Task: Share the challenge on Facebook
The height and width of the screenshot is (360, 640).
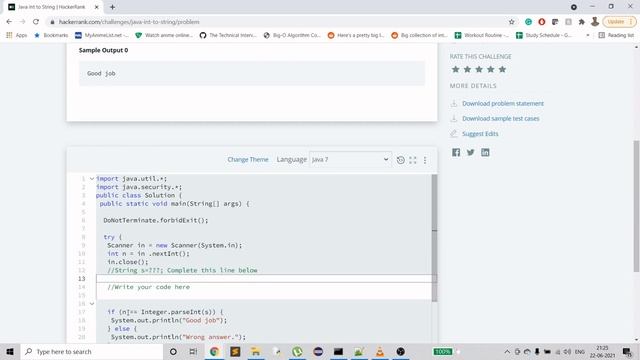Action: [456, 152]
